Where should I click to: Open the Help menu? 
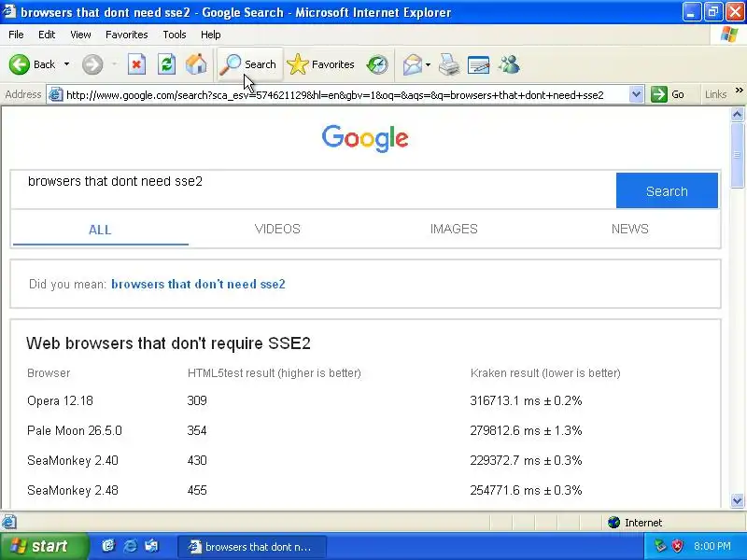point(211,35)
